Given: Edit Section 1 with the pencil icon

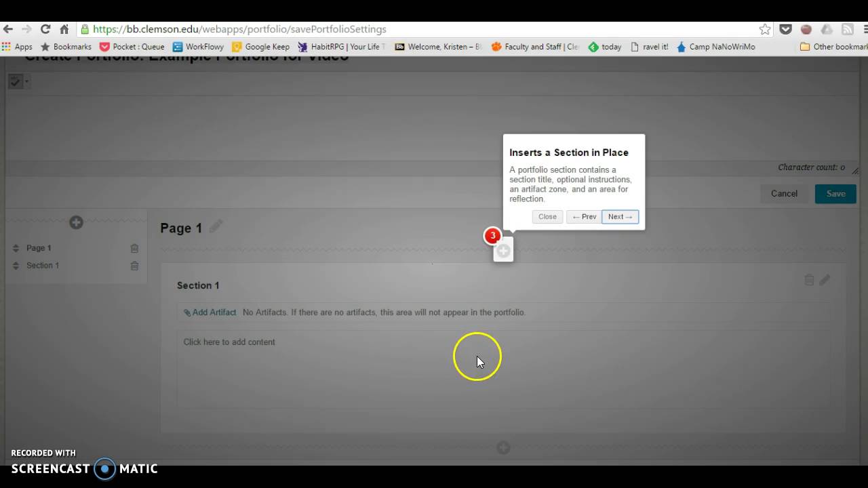Looking at the screenshot, I should (825, 280).
